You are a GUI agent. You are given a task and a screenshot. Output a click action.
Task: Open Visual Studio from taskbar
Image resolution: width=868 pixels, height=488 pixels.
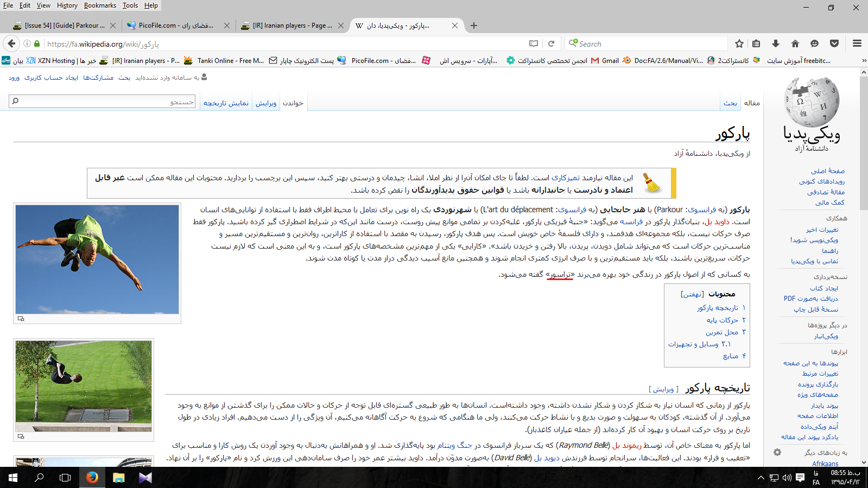pyautogui.click(x=145, y=478)
